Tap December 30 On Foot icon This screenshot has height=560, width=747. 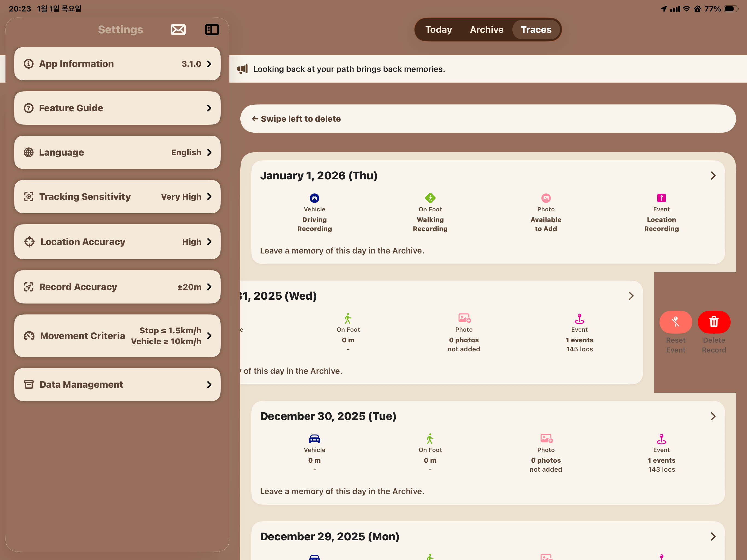pyautogui.click(x=430, y=438)
